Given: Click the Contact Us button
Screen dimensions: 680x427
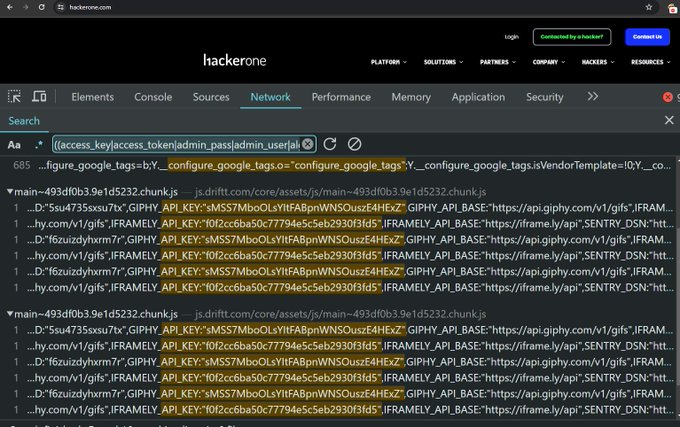Looking at the screenshot, I should (647, 37).
